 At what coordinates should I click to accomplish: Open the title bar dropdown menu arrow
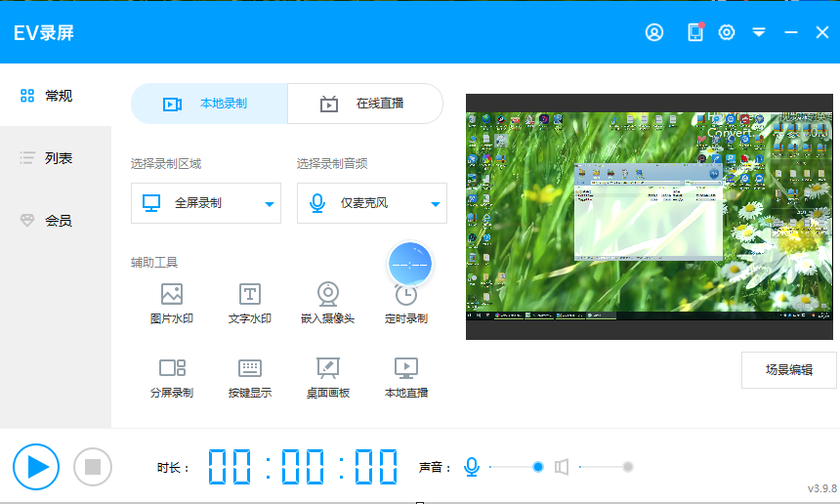(x=759, y=32)
